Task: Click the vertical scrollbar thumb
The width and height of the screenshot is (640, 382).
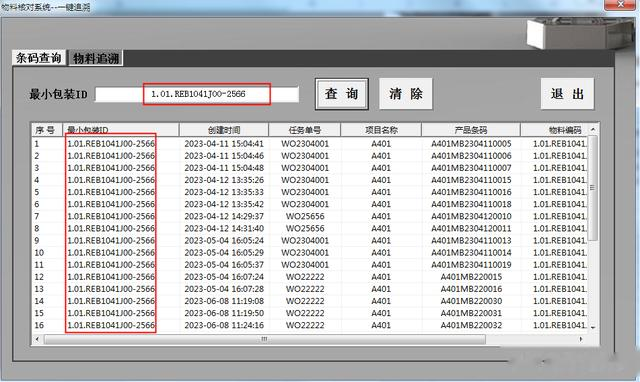Action: (x=593, y=188)
